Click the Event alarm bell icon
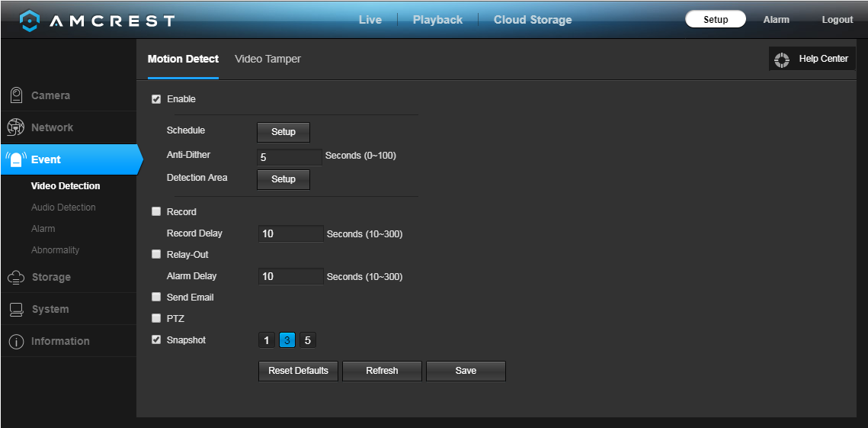 tap(16, 159)
